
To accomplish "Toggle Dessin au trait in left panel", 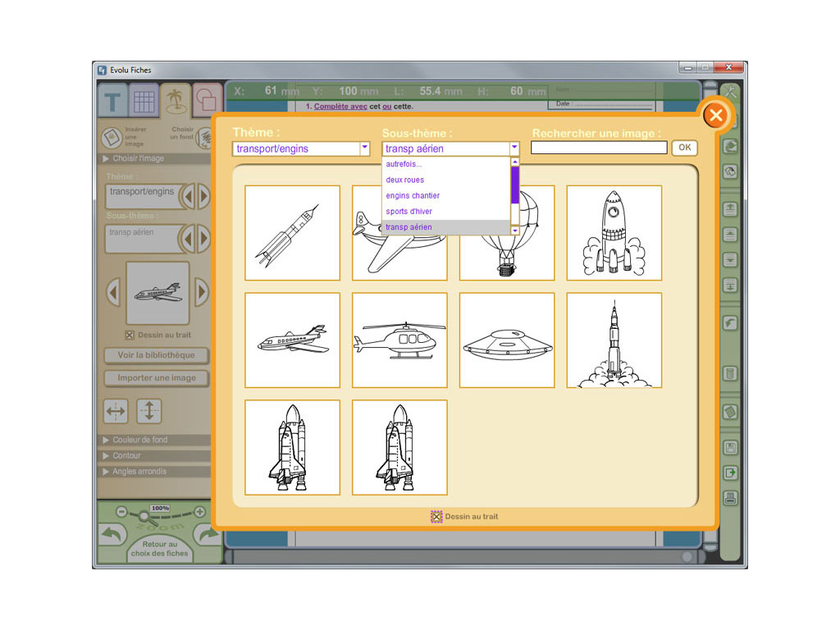I will 130,335.
